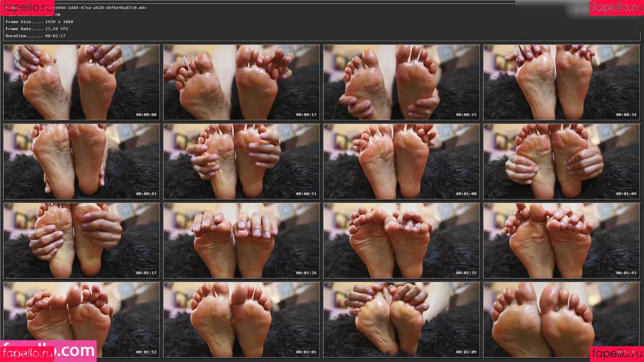
Task: Click the thumbnail marked 00:01:17
Action: pyautogui.click(x=82, y=241)
